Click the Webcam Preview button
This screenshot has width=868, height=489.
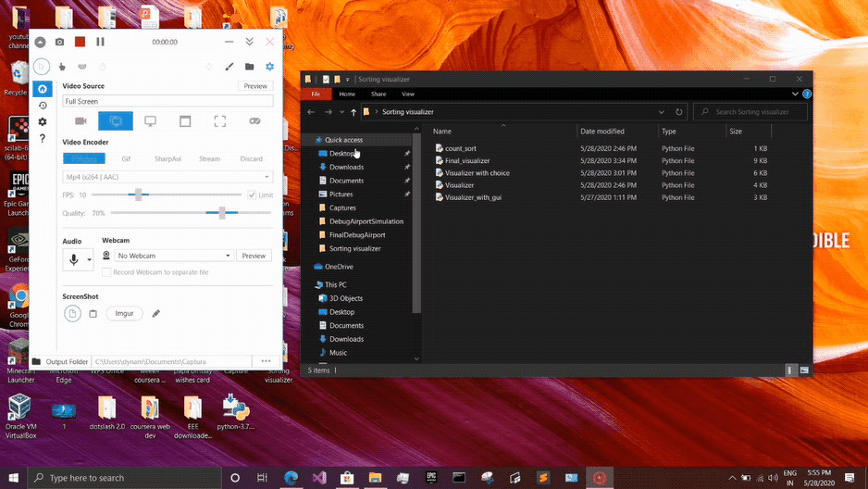pyautogui.click(x=254, y=256)
